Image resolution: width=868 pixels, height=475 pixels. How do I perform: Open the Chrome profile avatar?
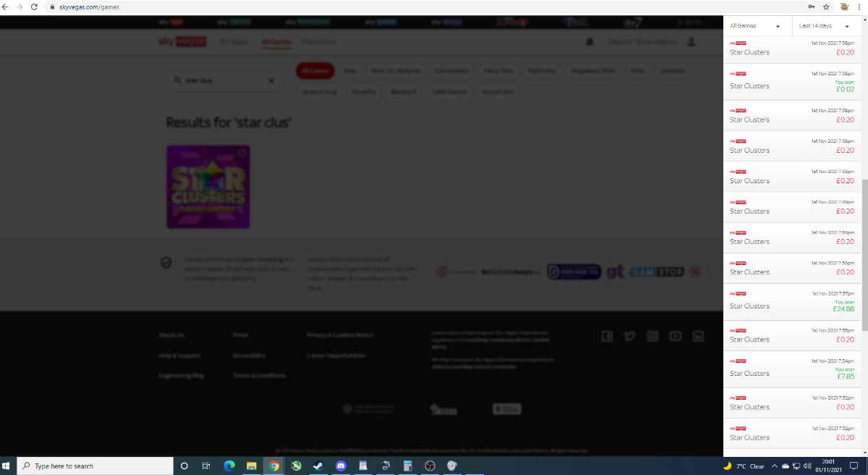tap(844, 7)
